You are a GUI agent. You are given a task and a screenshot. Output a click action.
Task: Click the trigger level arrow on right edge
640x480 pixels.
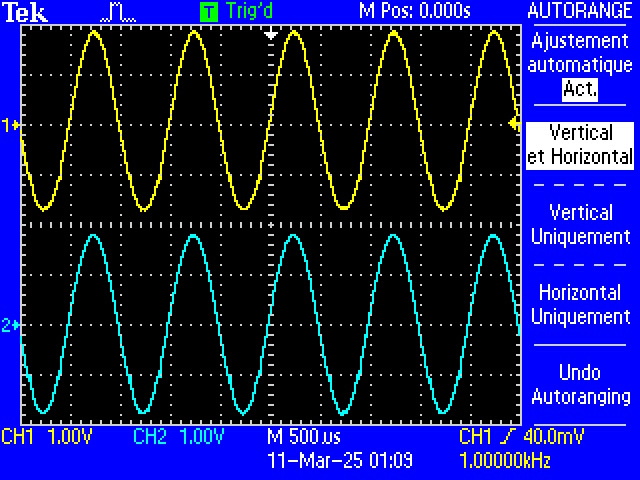pyautogui.click(x=514, y=123)
